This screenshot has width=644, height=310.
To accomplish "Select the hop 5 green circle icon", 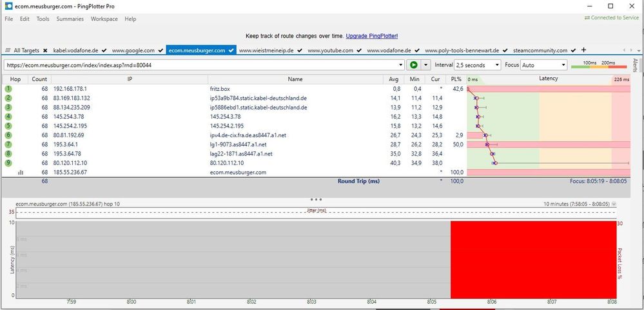I will click(x=8, y=126).
